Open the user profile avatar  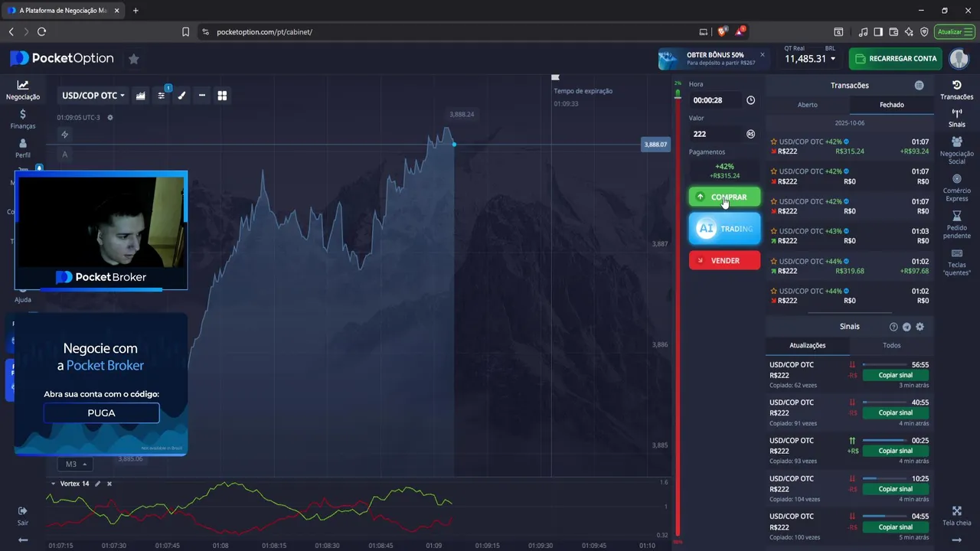959,59
